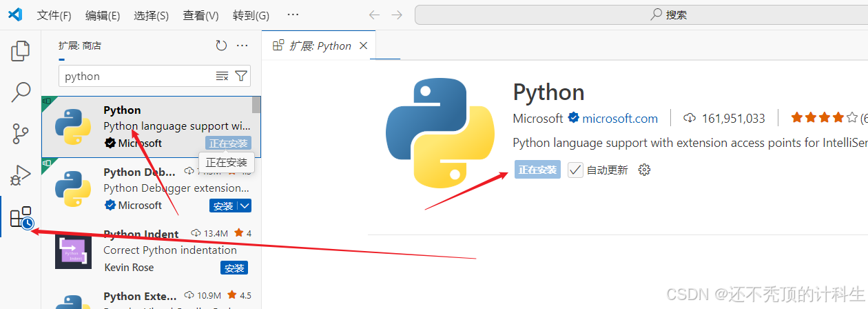Open Source Control view in activity bar
This screenshot has width=868, height=309.
[x=21, y=133]
